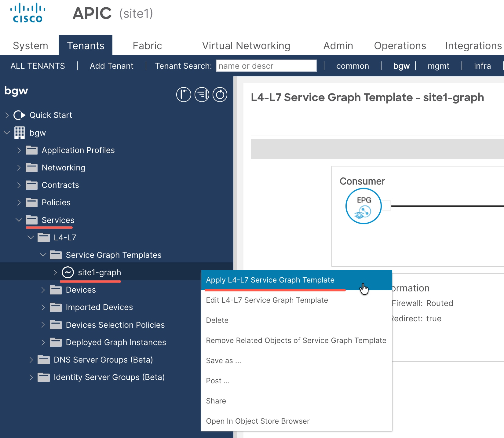The width and height of the screenshot is (504, 438).
Task: Expand the Policies chevron
Action: tap(19, 203)
